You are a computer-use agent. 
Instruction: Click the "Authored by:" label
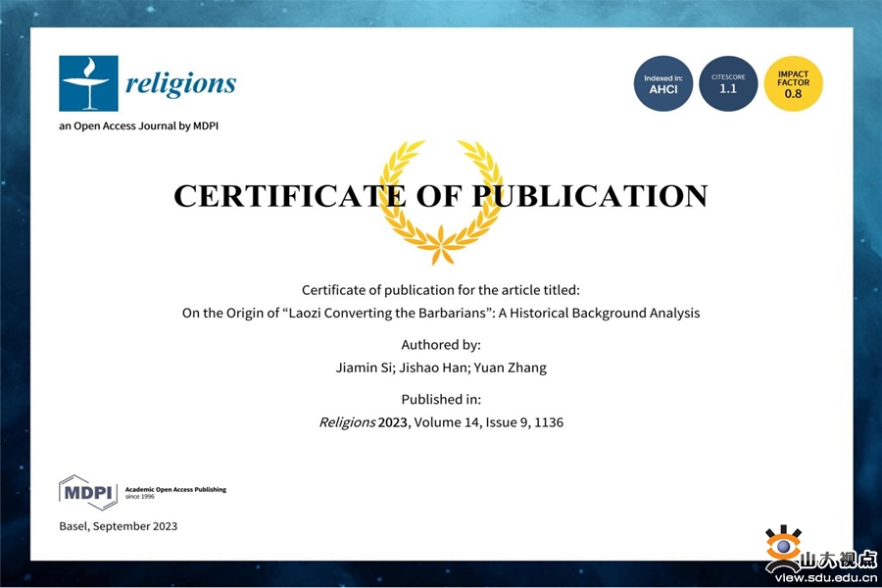click(x=440, y=345)
